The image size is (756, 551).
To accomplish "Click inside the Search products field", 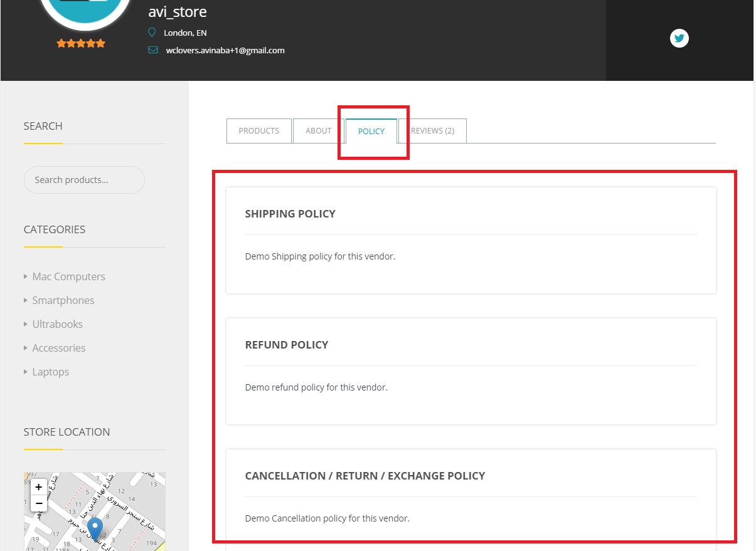I will pyautogui.click(x=84, y=180).
